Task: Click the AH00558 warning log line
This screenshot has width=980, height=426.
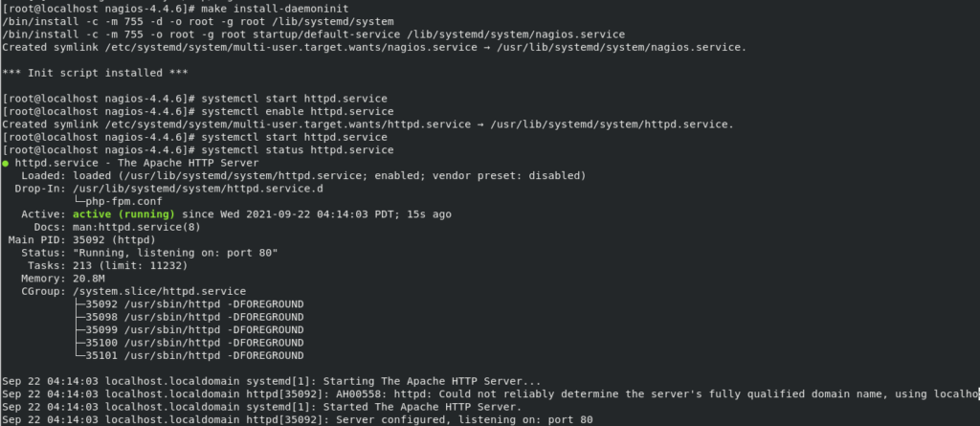Action: pos(490,394)
